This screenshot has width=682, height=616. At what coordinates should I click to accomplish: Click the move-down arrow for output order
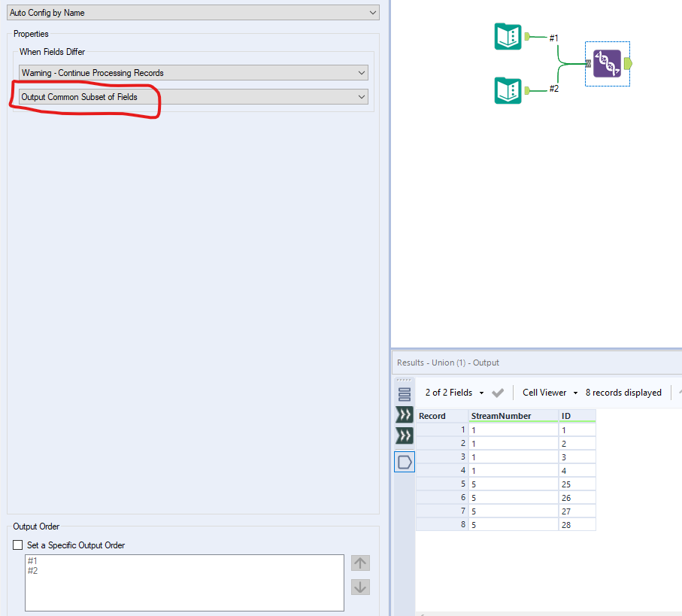360,587
